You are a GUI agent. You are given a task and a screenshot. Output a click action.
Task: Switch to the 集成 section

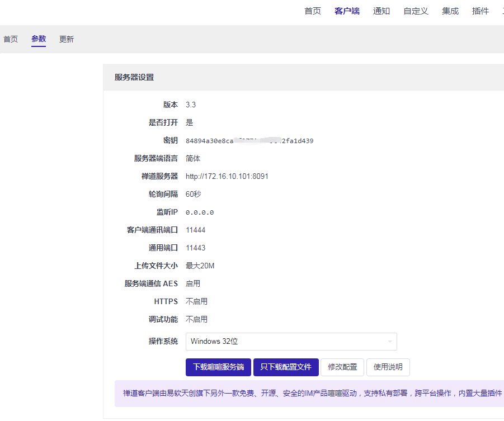click(x=450, y=11)
